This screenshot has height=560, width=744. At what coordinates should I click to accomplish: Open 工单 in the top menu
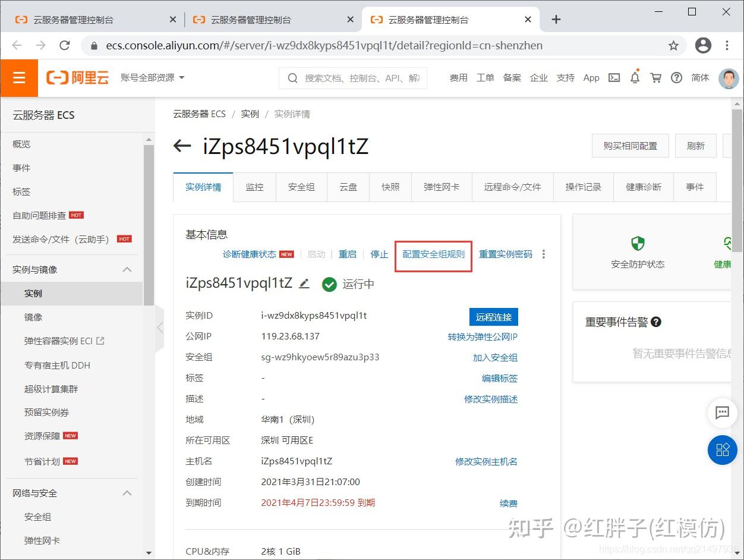pyautogui.click(x=485, y=78)
